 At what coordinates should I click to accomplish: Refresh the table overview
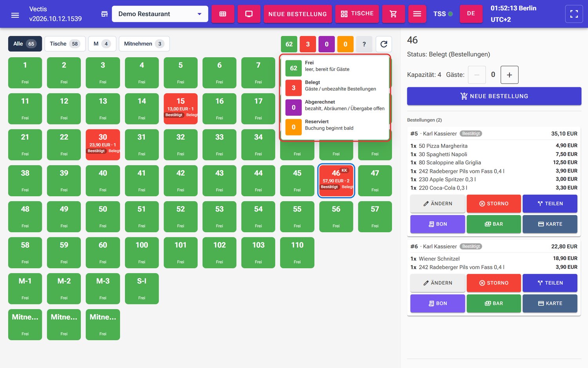coord(384,44)
